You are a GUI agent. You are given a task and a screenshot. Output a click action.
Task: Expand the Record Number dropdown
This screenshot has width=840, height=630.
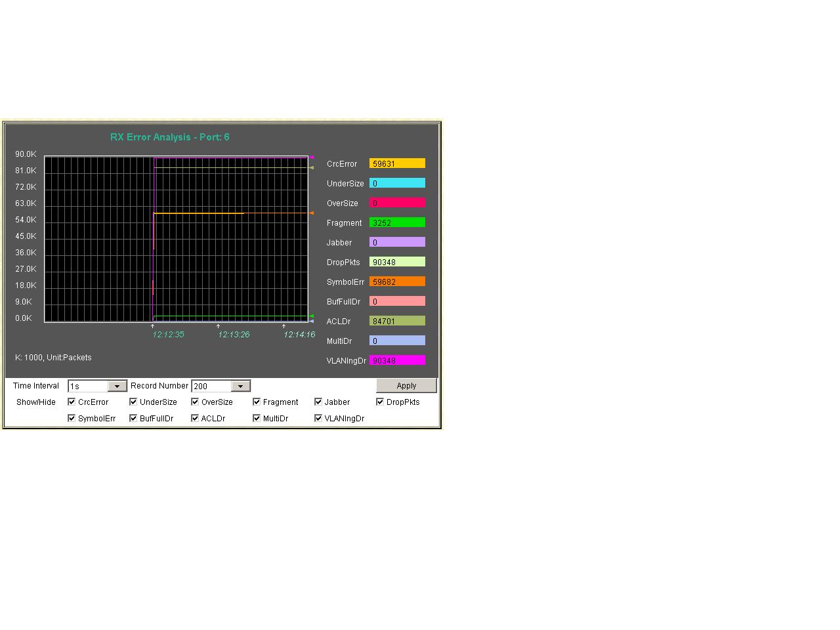point(240,387)
